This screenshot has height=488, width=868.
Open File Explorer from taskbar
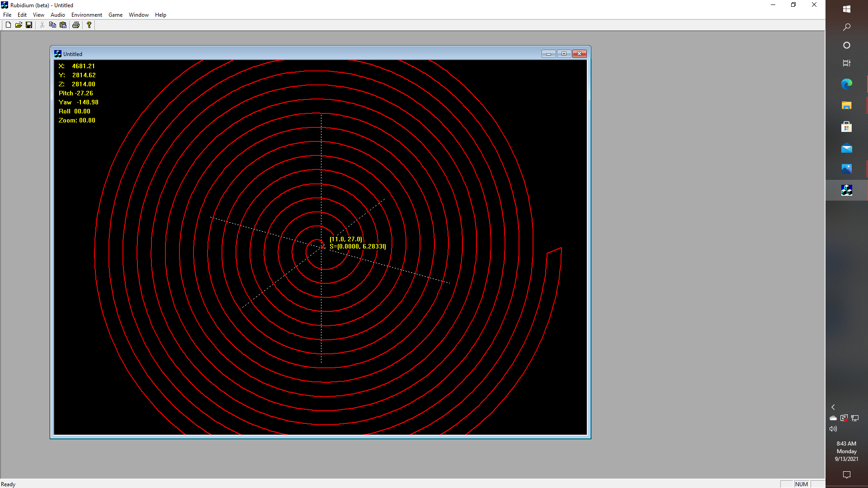847,105
